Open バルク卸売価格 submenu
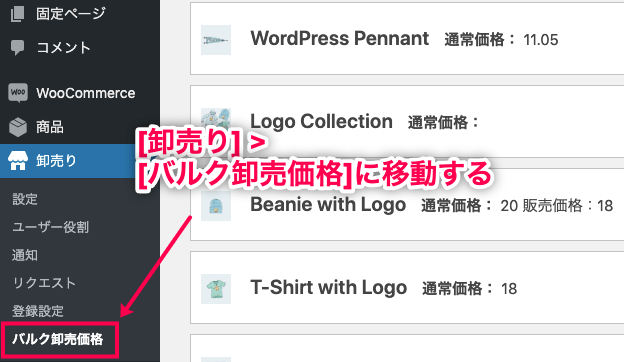The image size is (624, 362). coord(58,339)
